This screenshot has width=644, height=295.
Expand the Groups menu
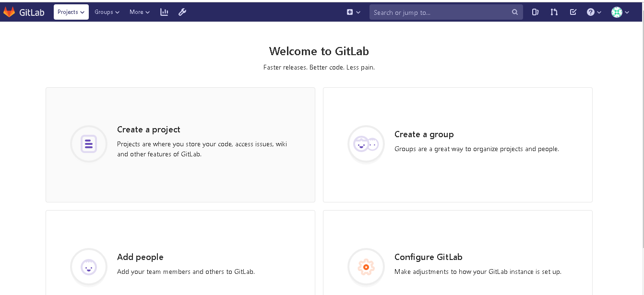tap(107, 12)
